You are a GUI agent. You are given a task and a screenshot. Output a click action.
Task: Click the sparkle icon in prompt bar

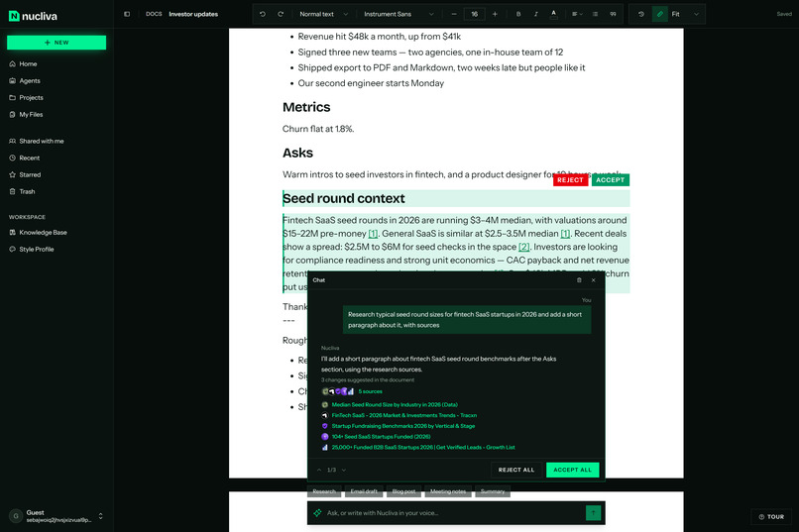tap(317, 513)
